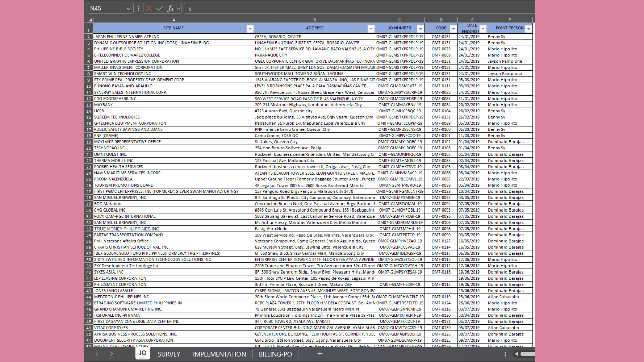644x362 pixels.
Task: Click the Select All corner triangle
Action: click(x=90, y=20)
